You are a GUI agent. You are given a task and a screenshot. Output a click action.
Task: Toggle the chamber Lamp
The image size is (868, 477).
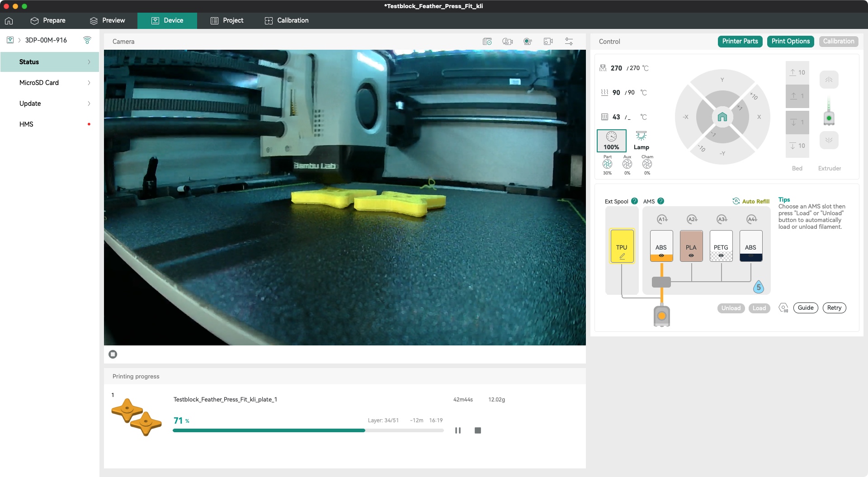[641, 141]
